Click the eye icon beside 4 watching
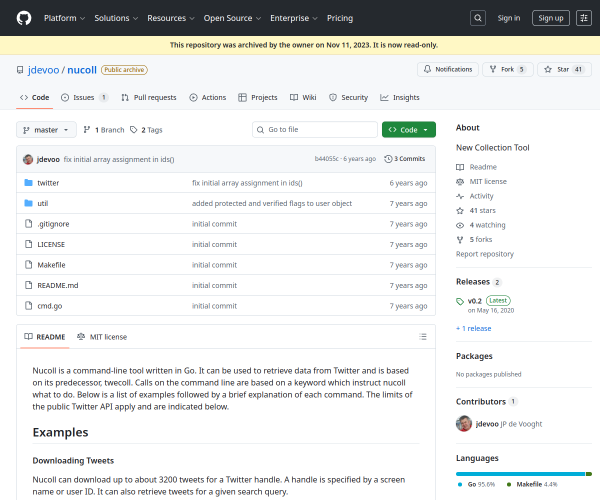Image resolution: width=600 pixels, height=500 pixels. coord(460,225)
